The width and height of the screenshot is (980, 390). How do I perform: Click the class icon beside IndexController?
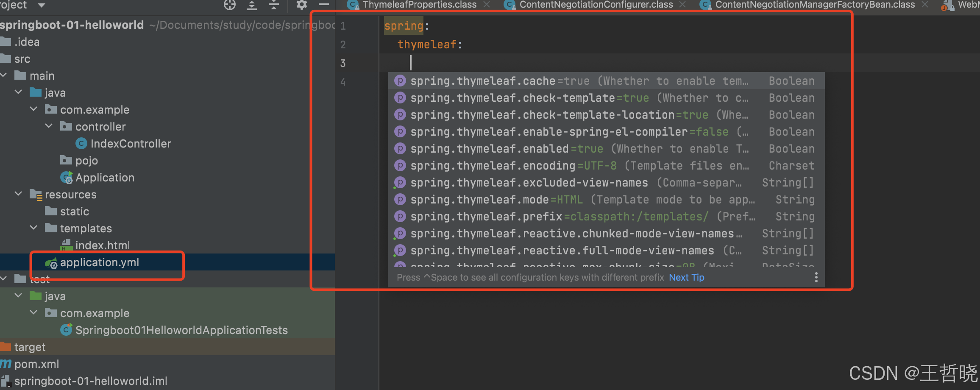[81, 144]
